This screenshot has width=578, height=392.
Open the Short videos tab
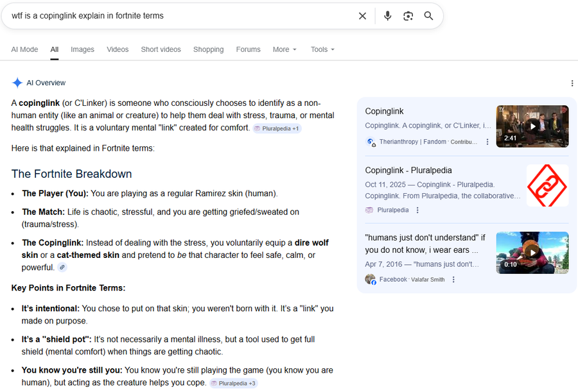click(161, 49)
